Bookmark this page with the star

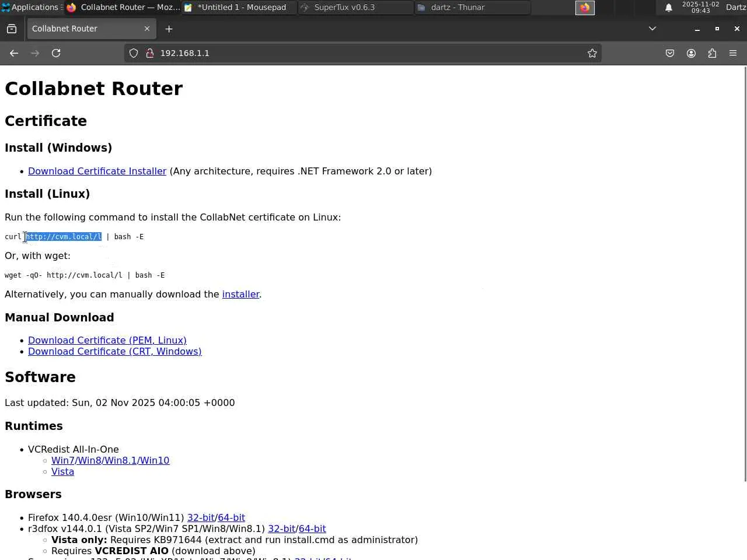592,53
